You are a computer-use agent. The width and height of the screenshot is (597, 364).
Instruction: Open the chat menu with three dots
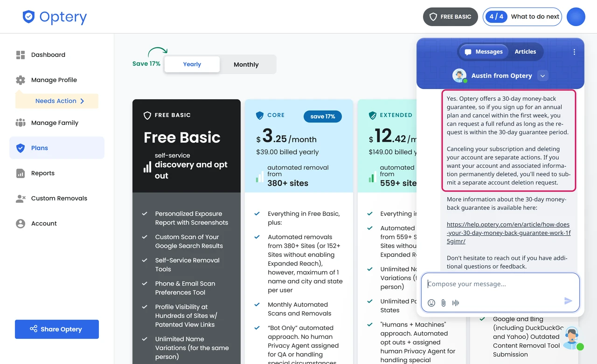tap(574, 52)
